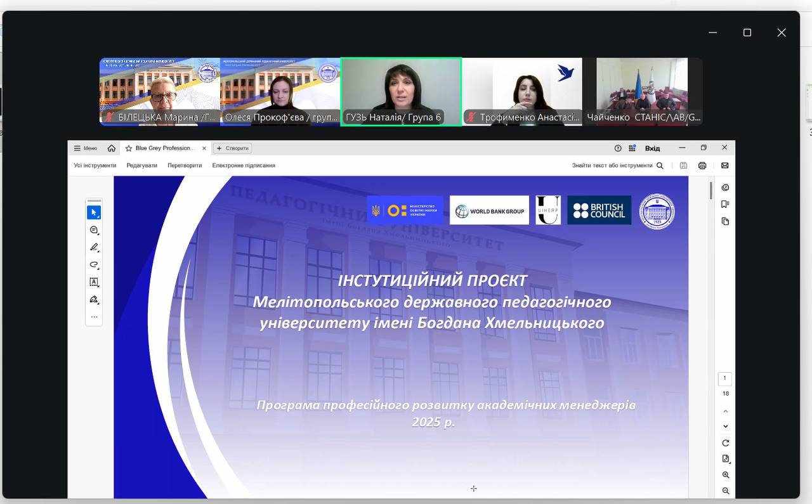
Task: Star the Blue Grey Professional document tab
Action: pyautogui.click(x=129, y=148)
